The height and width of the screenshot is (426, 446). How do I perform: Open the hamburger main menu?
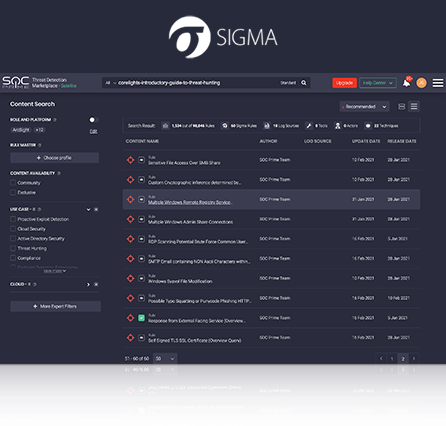pyautogui.click(x=438, y=83)
